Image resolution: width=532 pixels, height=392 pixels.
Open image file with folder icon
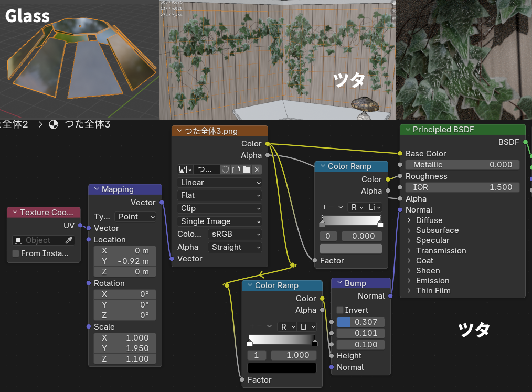click(x=247, y=169)
